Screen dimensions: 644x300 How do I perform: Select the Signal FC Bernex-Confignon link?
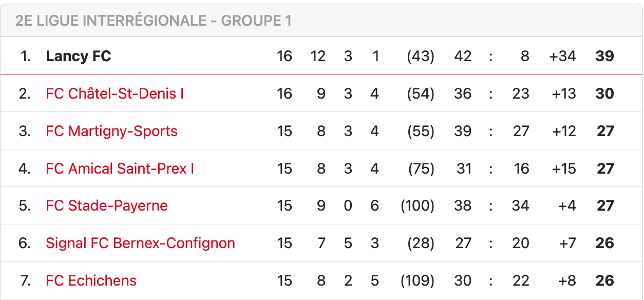(140, 243)
